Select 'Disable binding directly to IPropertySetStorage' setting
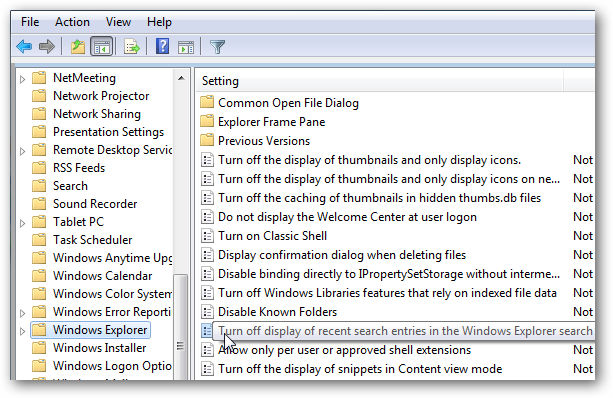The width and height of the screenshot is (613, 398). tap(389, 274)
